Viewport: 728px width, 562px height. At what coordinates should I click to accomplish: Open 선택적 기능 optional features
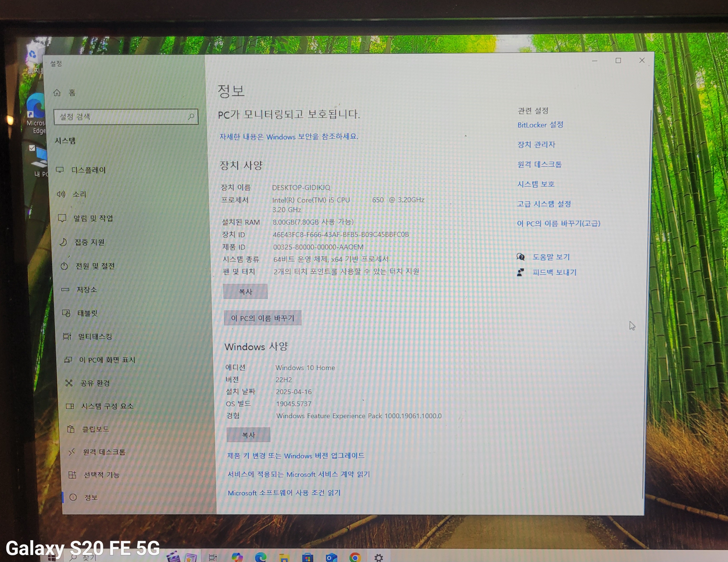[x=94, y=475]
